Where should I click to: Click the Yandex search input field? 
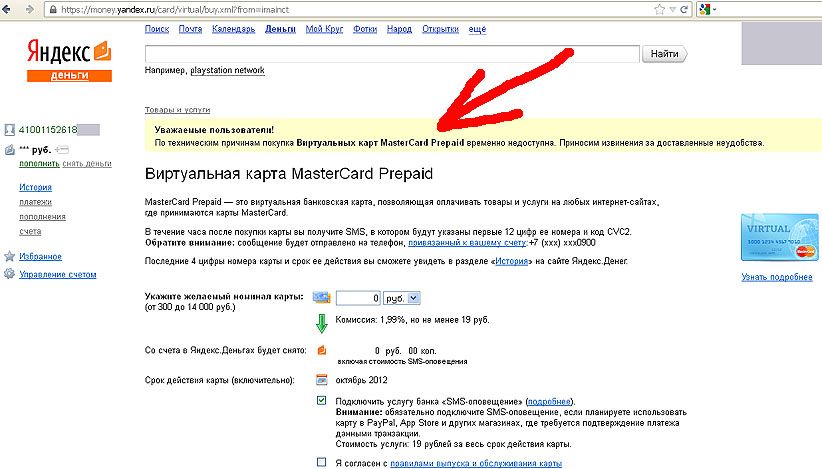tap(392, 53)
